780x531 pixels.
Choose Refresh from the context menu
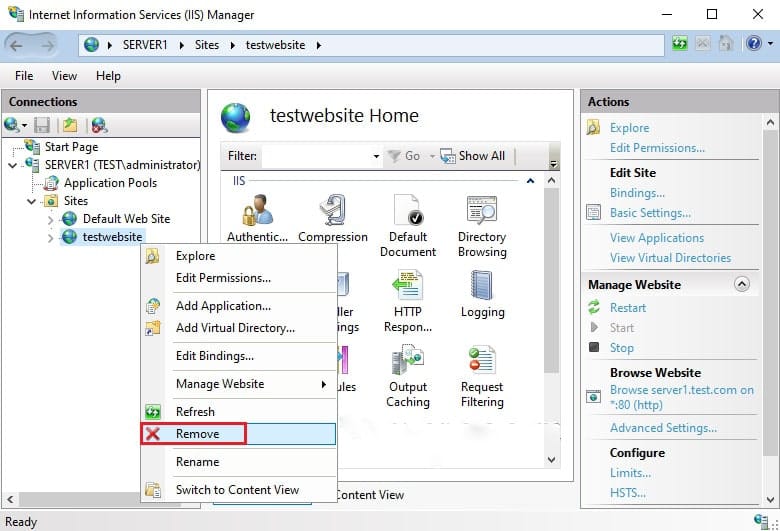[x=239, y=412]
